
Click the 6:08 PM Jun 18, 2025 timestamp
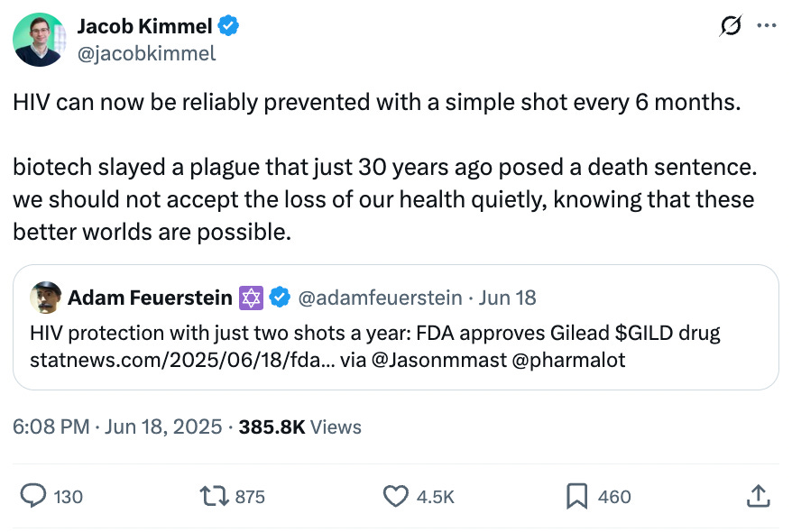(x=117, y=427)
